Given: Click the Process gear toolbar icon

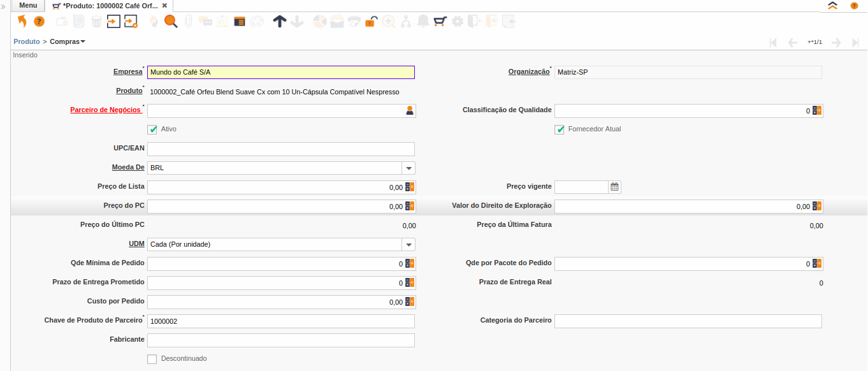Looking at the screenshot, I should tap(457, 21).
